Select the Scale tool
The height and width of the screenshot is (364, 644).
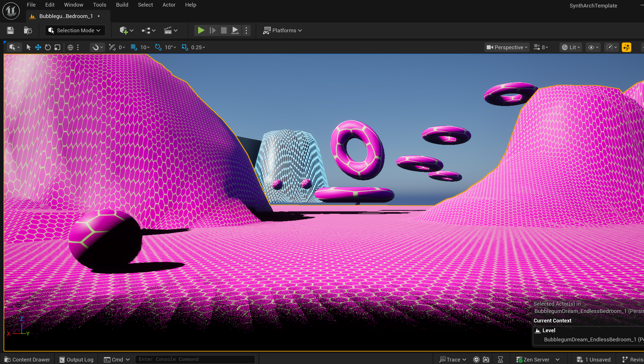coord(57,47)
